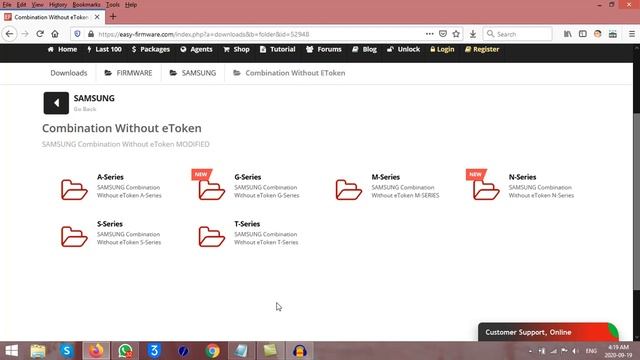Click FIRMWARE breadcrumb
Screen dimensions: 640x360
point(129,73)
